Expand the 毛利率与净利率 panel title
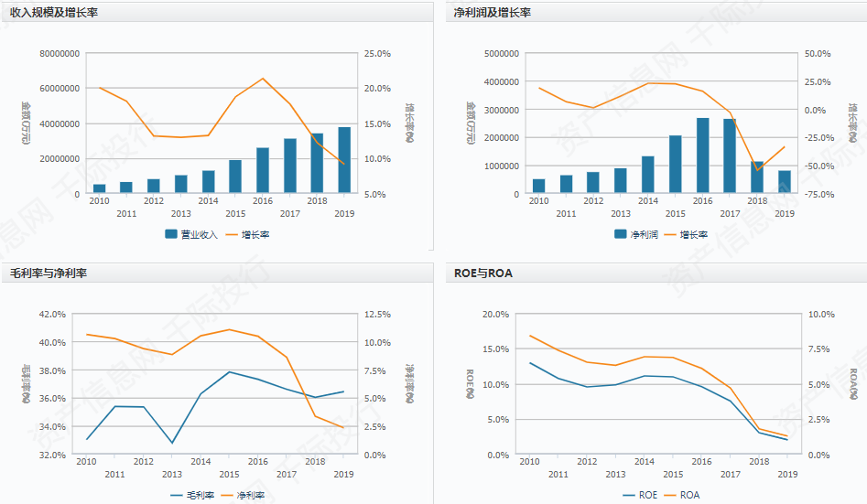 [48, 273]
